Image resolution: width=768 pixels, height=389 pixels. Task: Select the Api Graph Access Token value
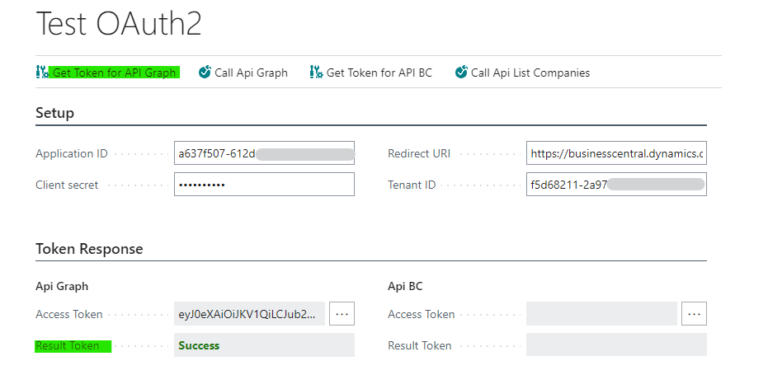point(249,314)
